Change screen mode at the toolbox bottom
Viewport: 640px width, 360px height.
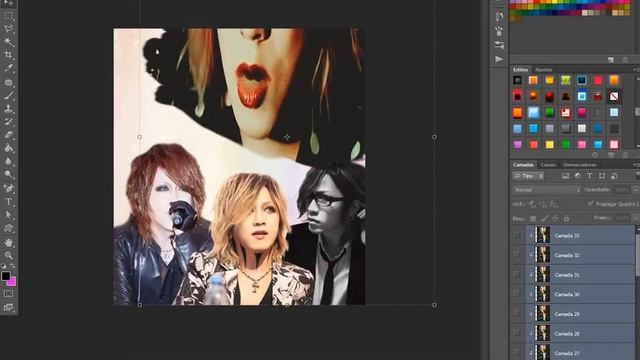click(8, 307)
